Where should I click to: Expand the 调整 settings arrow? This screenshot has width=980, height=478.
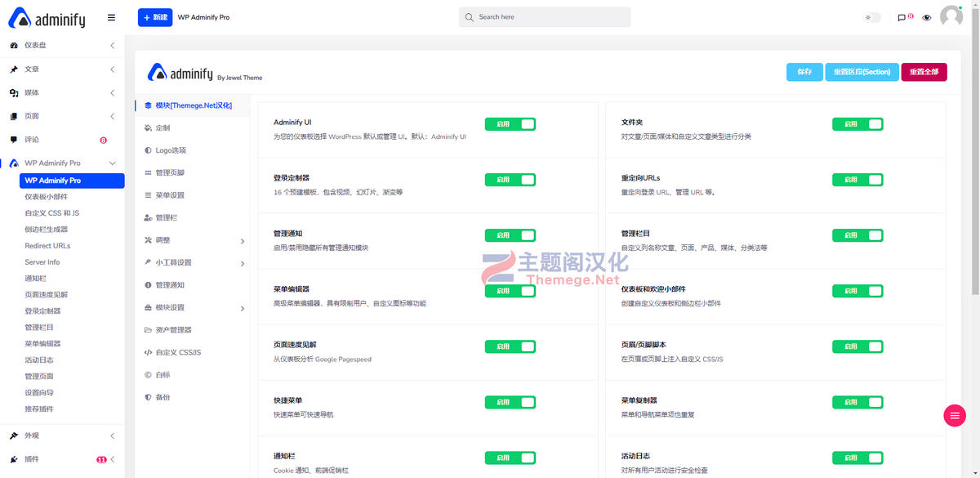pos(243,241)
